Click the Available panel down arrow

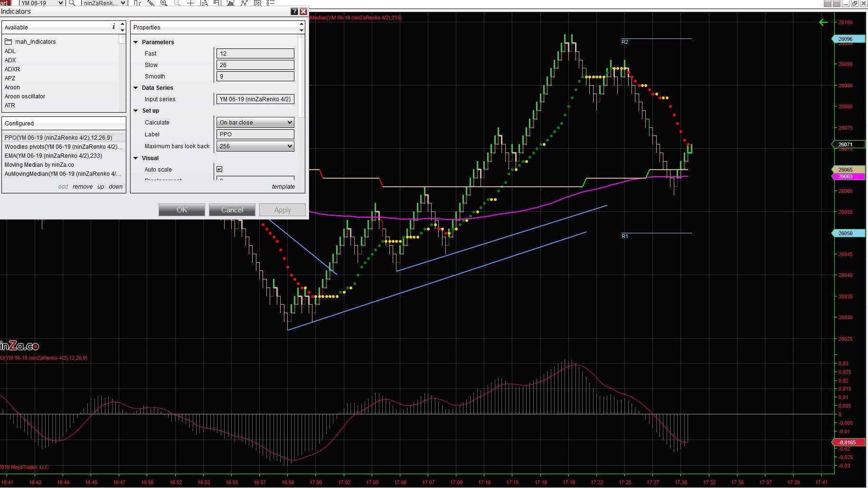coord(123,30)
